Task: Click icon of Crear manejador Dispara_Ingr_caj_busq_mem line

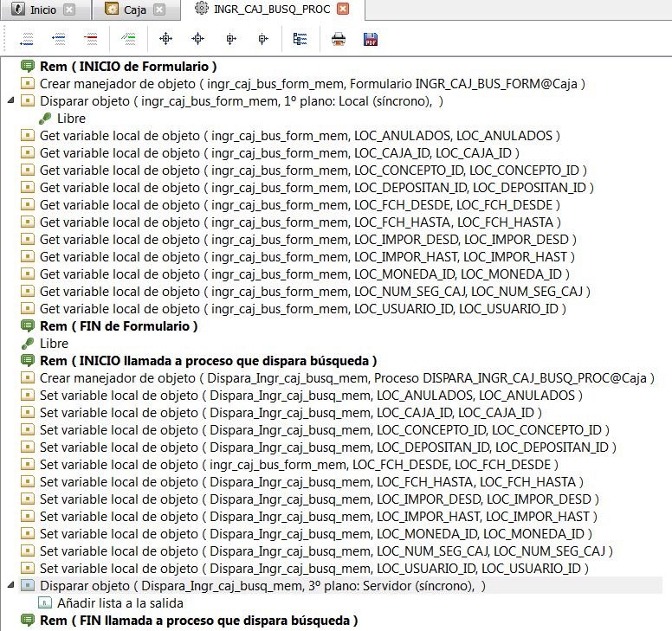Action: [x=28, y=378]
